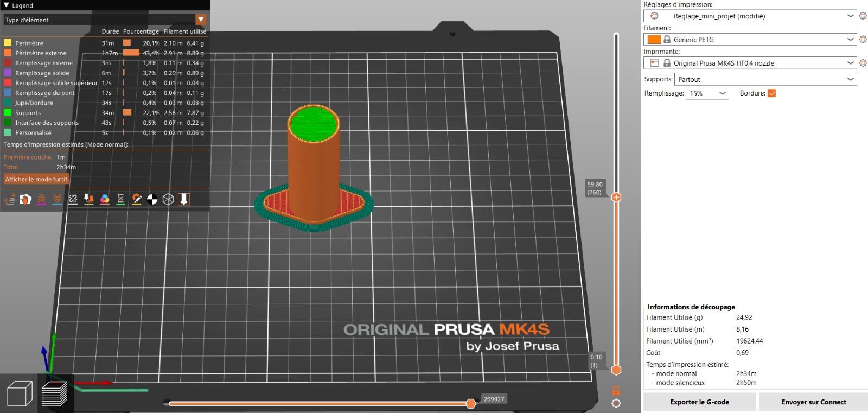
Task: Switch to the 3D editor view cube icon
Action: coord(20,393)
